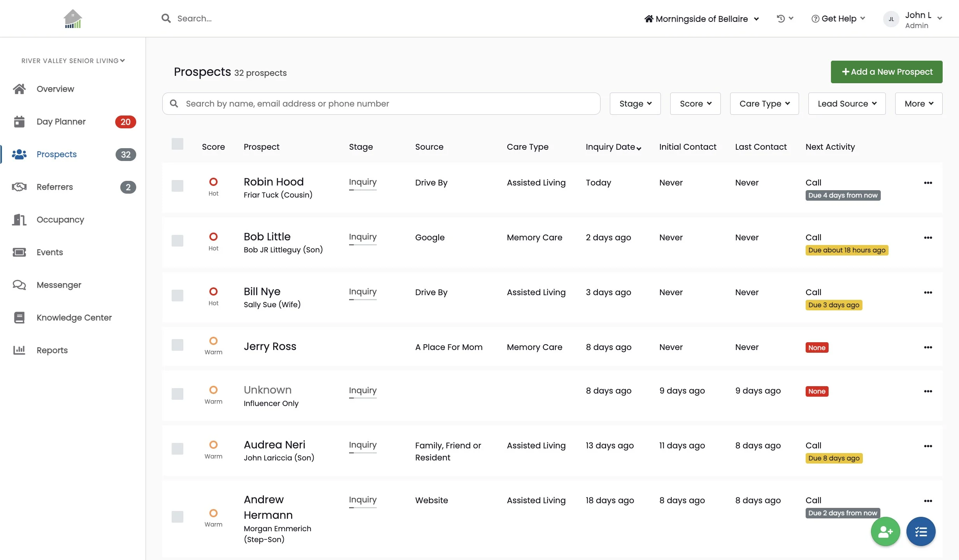959x560 pixels.
Task: Expand Morningside of Bellaire community selector
Action: click(701, 19)
